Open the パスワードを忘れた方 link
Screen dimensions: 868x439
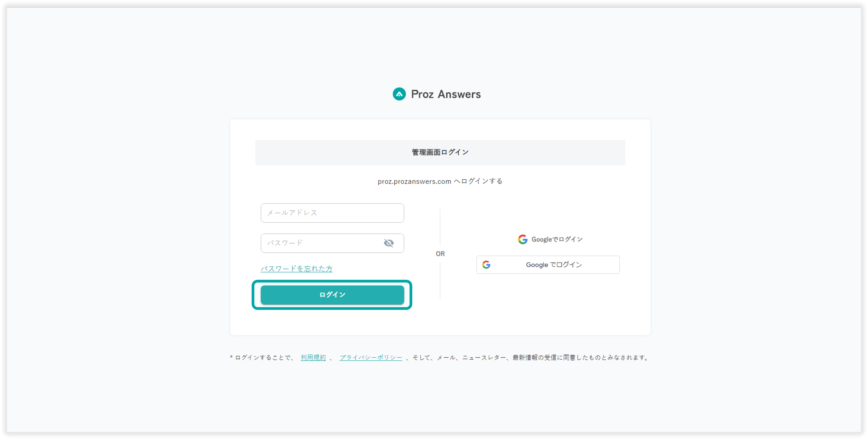coord(296,269)
